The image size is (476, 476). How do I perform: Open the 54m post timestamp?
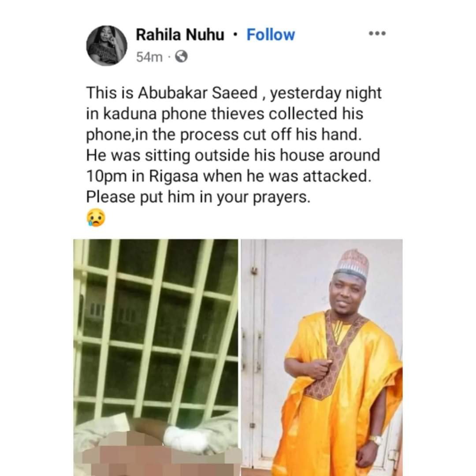(149, 57)
